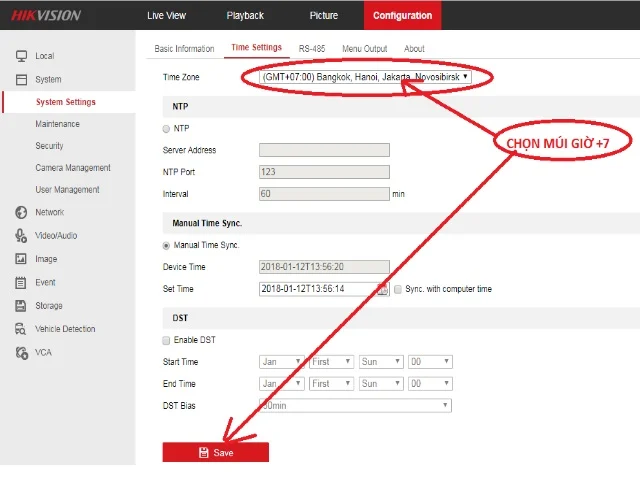Click the Image picture icon
640x480 pixels.
coord(21,259)
